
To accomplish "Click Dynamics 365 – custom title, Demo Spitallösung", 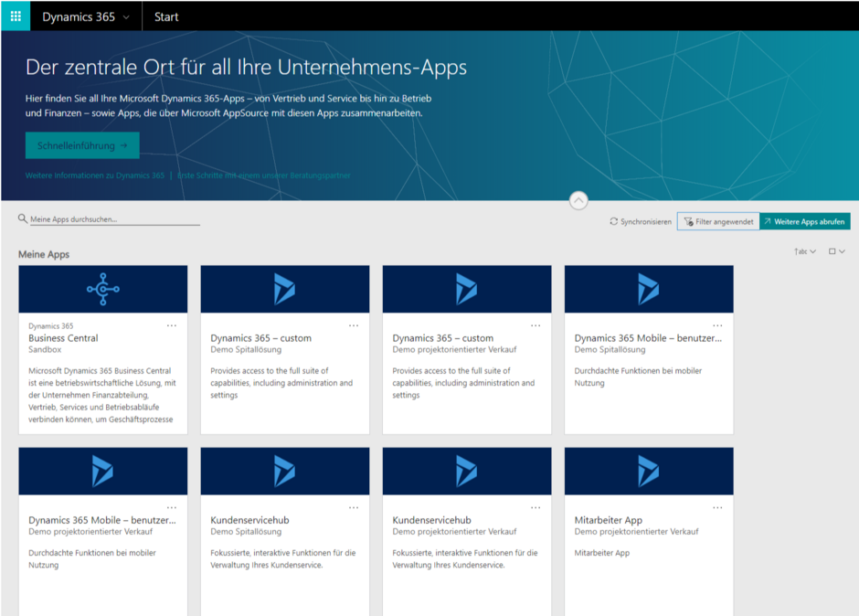I will click(x=260, y=338).
